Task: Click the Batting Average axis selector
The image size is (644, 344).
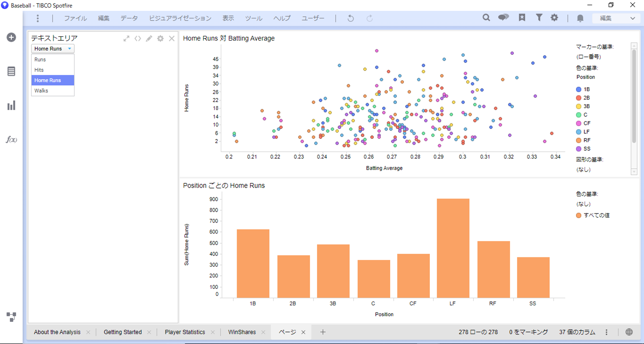Action: [x=384, y=168]
